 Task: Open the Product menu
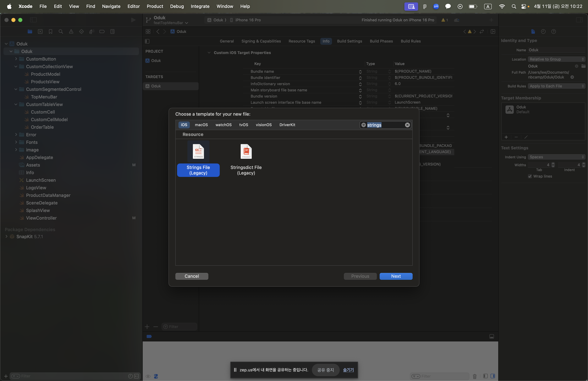coord(155,6)
